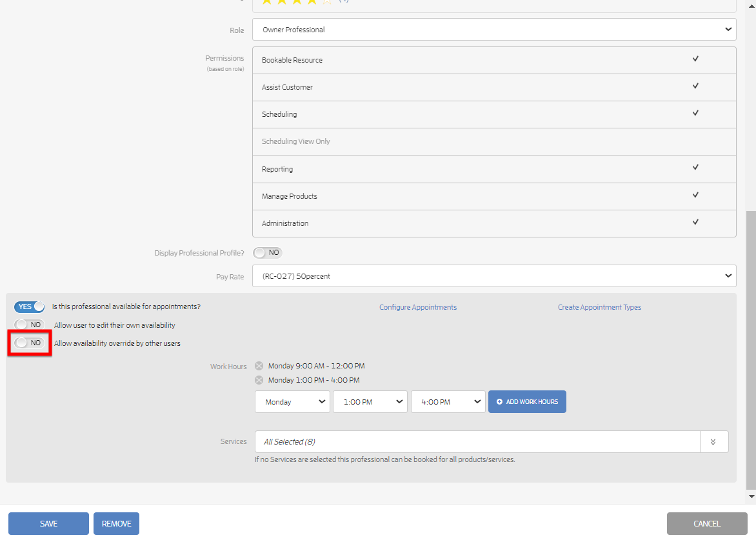This screenshot has width=756, height=542.
Task: Toggle Allow availability override by other users
Action: [x=30, y=343]
